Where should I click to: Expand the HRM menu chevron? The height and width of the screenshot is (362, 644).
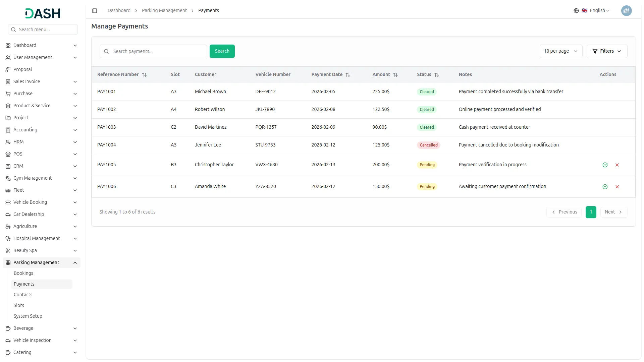tap(75, 142)
